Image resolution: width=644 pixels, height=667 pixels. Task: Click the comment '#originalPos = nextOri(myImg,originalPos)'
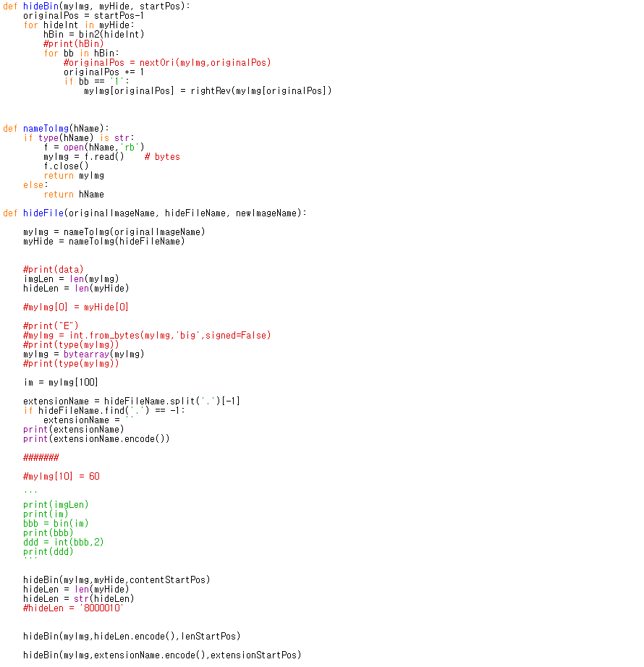tap(167, 62)
